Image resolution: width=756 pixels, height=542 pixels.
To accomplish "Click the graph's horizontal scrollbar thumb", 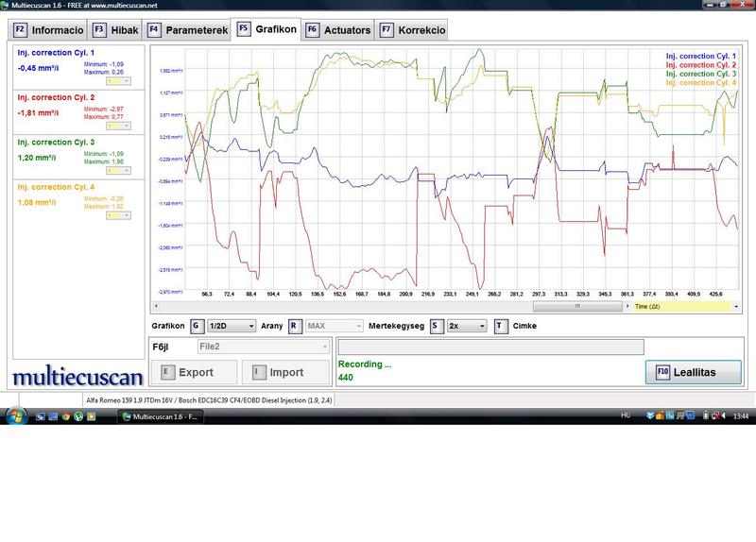I will tap(577, 306).
